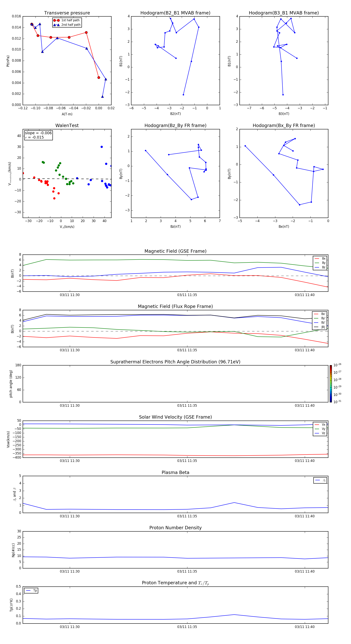Click the "Pt(nPa)" y-axis label

(8, 61)
